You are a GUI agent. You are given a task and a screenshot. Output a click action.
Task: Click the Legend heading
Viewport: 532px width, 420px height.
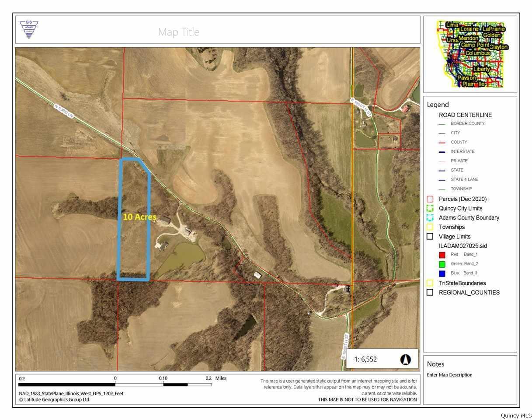438,105
